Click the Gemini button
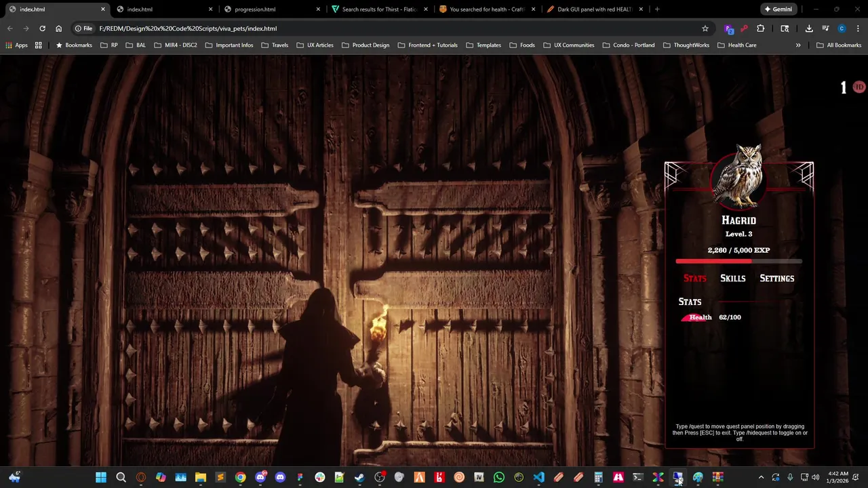 tap(778, 9)
